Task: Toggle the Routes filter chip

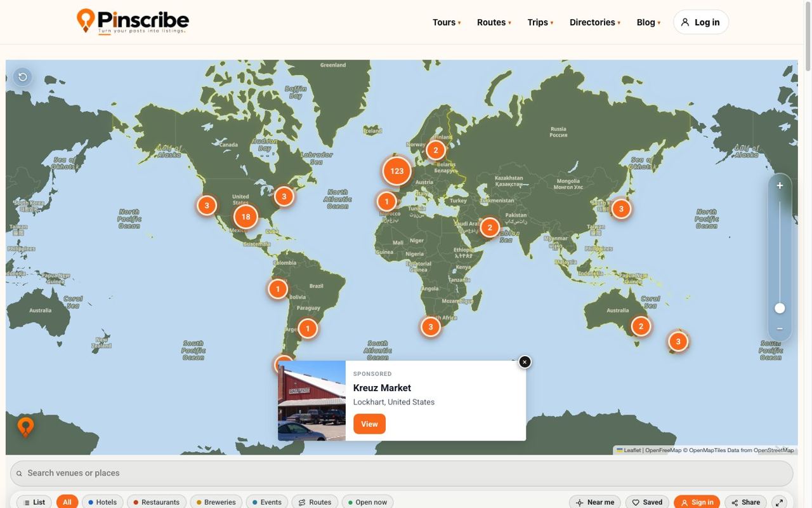Action: (315, 502)
